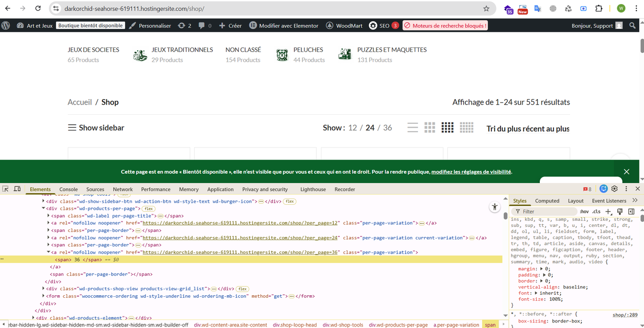Open DevTools settings gear
The width and height of the screenshot is (644, 328).
point(614,189)
